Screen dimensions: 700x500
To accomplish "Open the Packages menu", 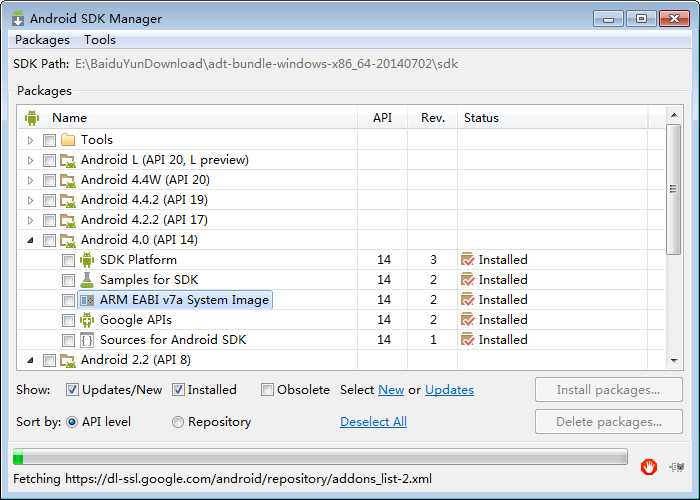I will [42, 40].
